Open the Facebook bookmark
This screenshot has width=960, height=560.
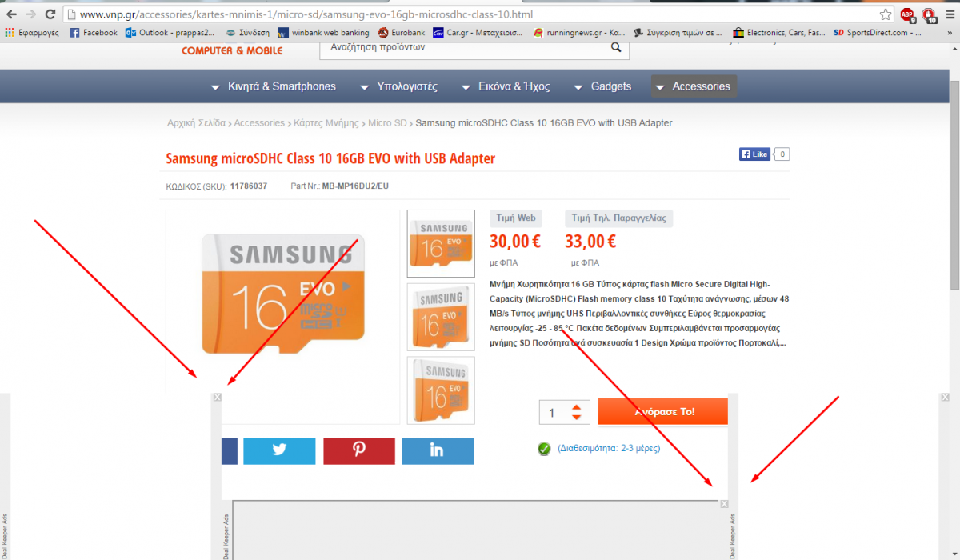[94, 33]
